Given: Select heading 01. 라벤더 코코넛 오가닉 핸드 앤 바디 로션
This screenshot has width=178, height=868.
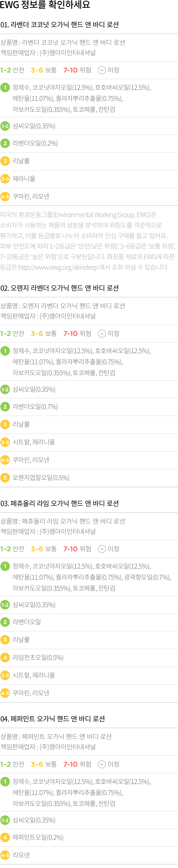Looking at the screenshot, I should pos(60,25).
